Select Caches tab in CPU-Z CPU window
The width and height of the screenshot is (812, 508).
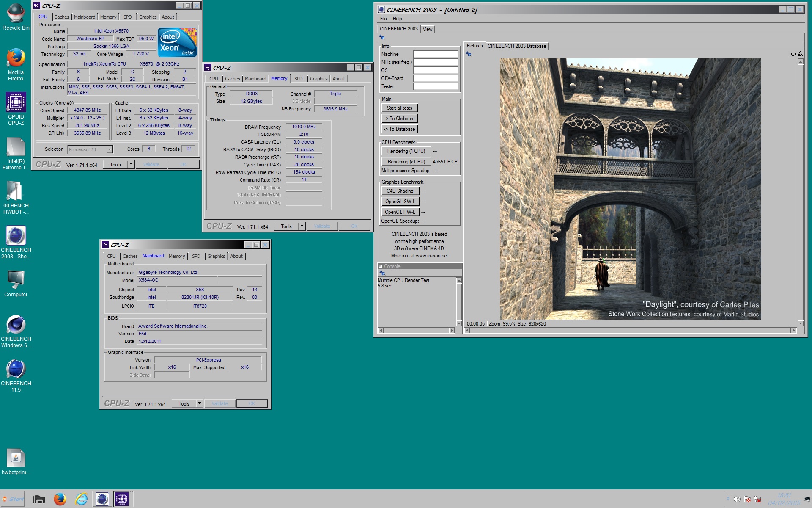click(61, 17)
